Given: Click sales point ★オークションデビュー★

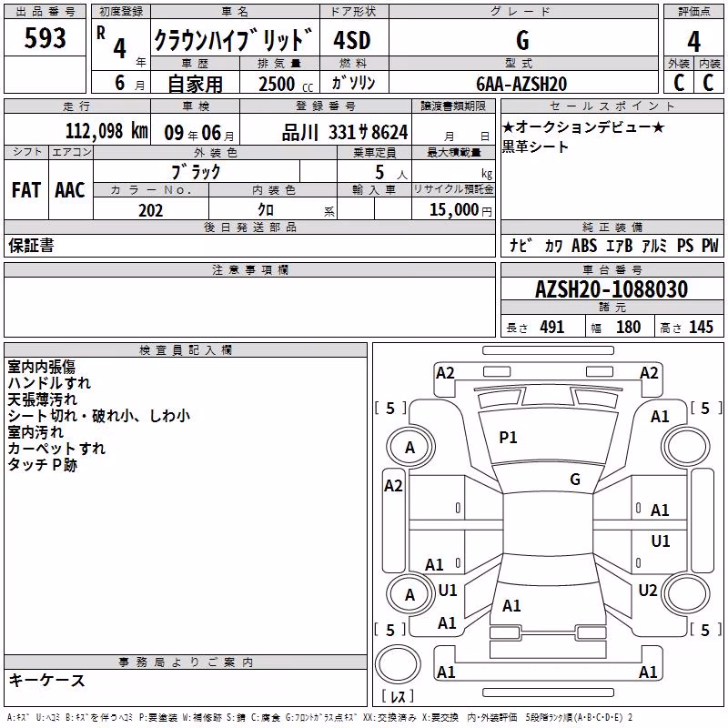Looking at the screenshot, I should (583, 127).
